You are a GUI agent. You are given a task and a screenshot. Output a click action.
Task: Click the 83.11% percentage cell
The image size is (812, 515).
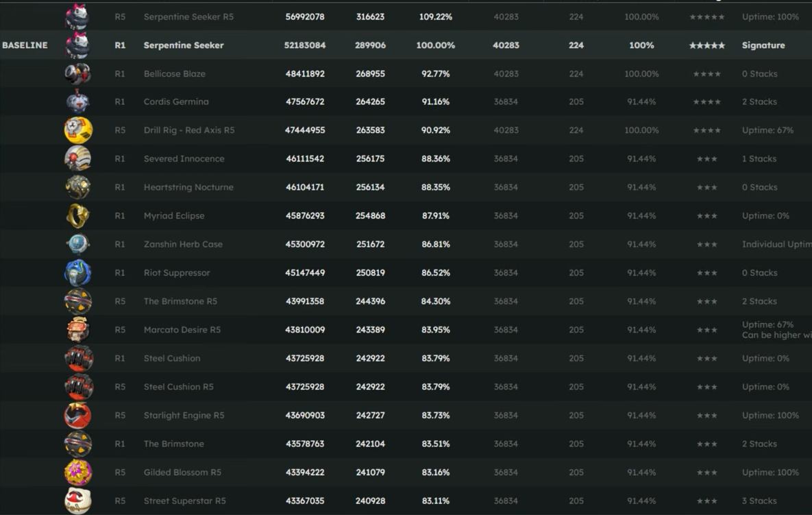pos(436,501)
